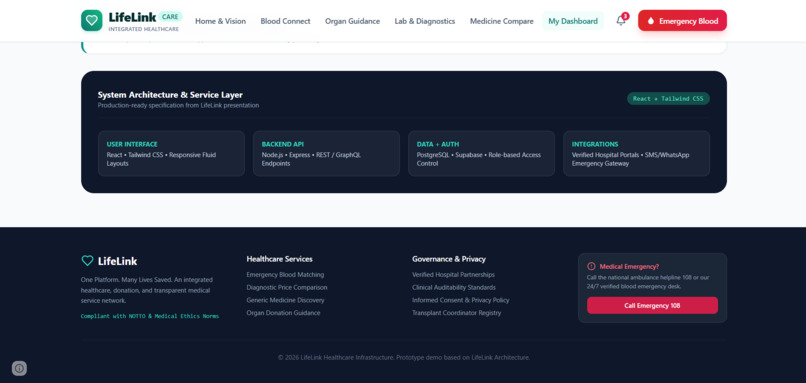Click the One Platform. Many Lives Saved description

pos(147,290)
